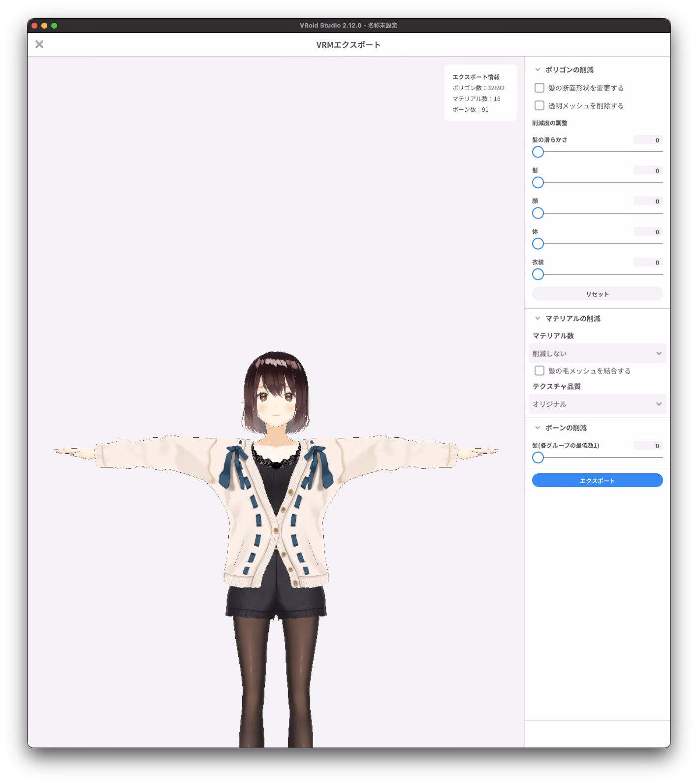The image size is (698, 784).
Task: Enable 透明メッシュを削除する checkbox
Action: point(539,105)
